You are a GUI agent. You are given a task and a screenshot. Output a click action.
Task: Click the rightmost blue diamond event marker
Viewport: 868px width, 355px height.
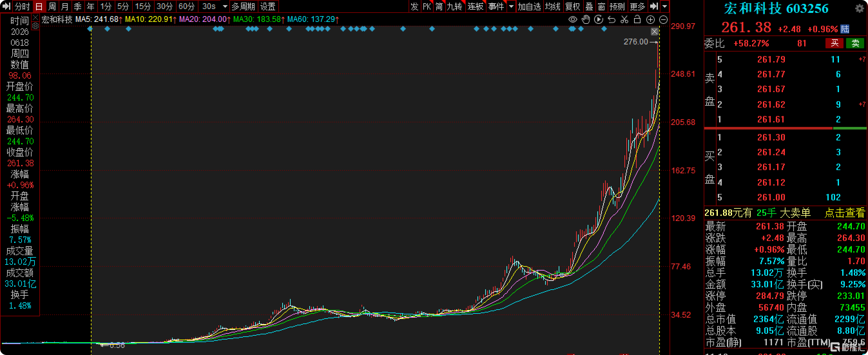pyautogui.click(x=604, y=29)
